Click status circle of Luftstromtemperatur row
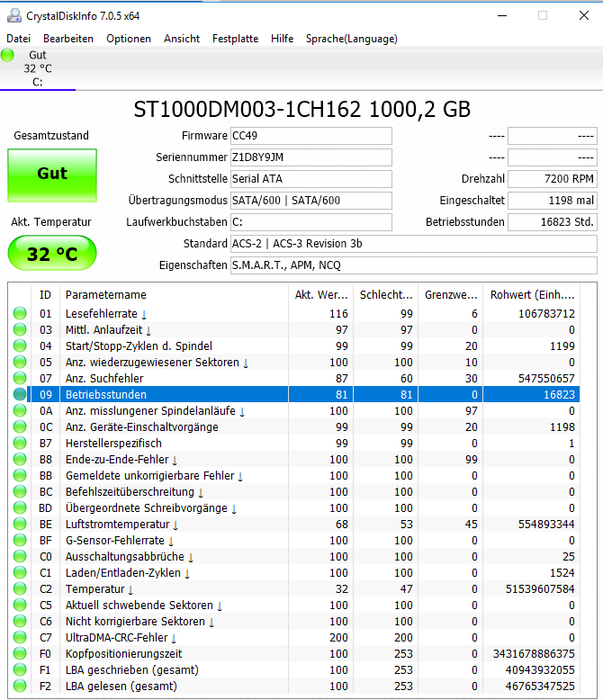603x700 pixels. pyautogui.click(x=20, y=525)
